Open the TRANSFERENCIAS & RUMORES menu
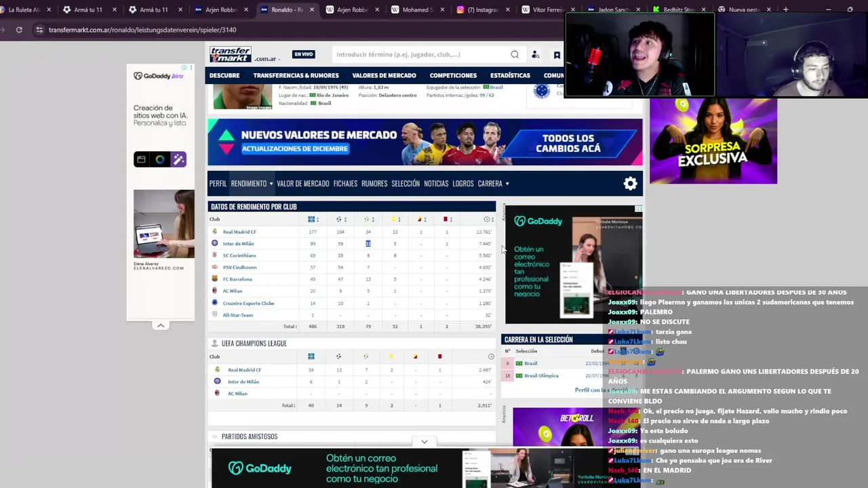Screen dimensions: 868x488 pyautogui.click(x=296, y=75)
